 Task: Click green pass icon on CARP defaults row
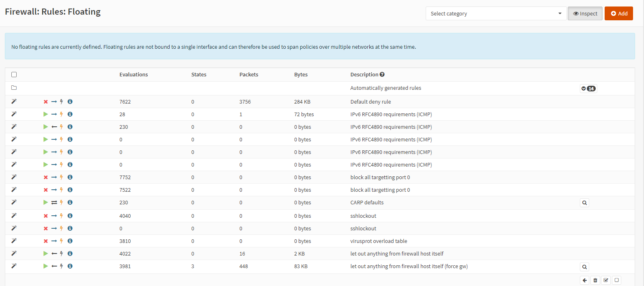click(45, 202)
